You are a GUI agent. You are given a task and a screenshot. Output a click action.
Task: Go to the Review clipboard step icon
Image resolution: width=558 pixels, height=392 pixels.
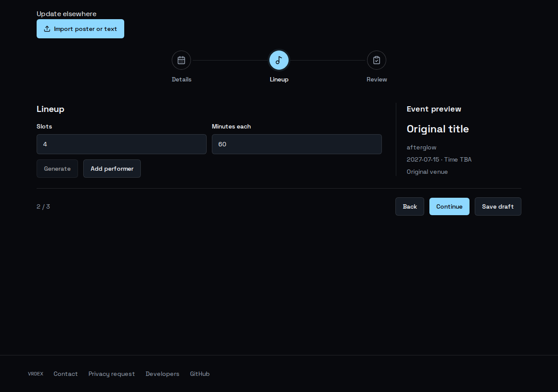377,60
